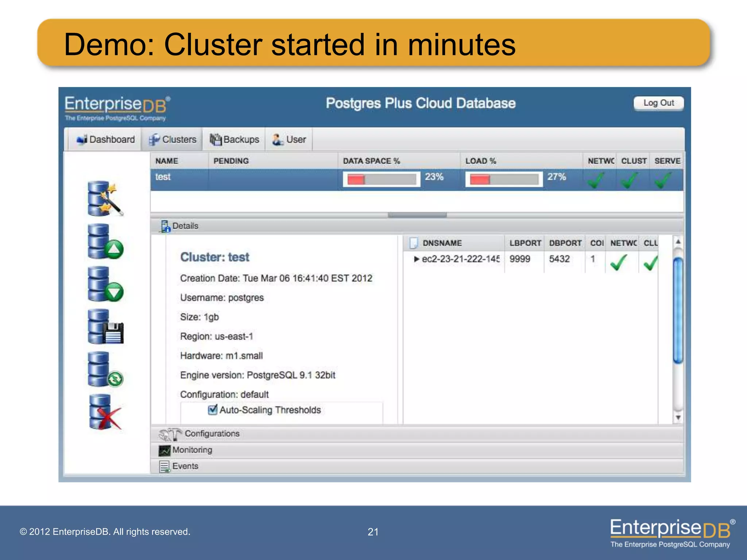The image size is (747, 560).
Task: Click the 'Cluster: test' heading
Action: [x=215, y=257]
